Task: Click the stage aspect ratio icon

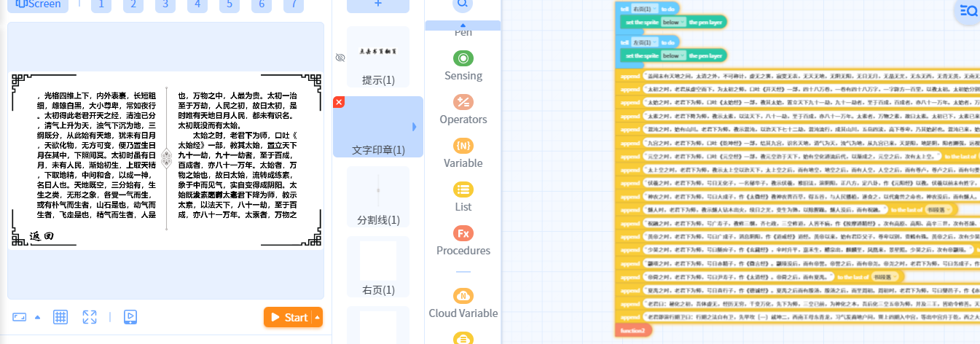Action: pyautogui.click(x=20, y=317)
